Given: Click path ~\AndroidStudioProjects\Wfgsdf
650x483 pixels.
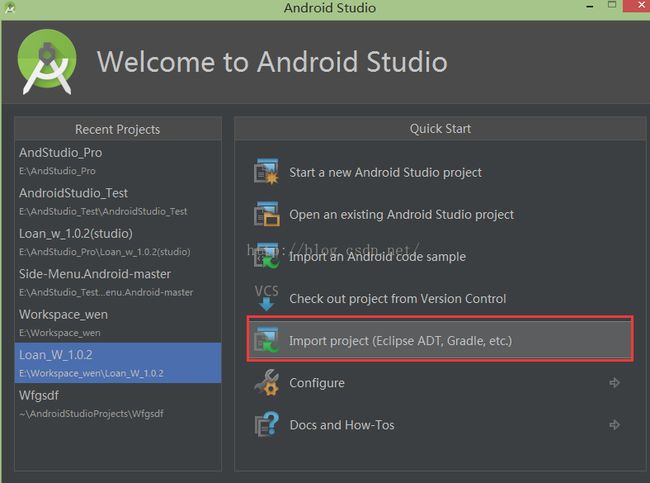Looking at the screenshot, I should (x=91, y=414).
